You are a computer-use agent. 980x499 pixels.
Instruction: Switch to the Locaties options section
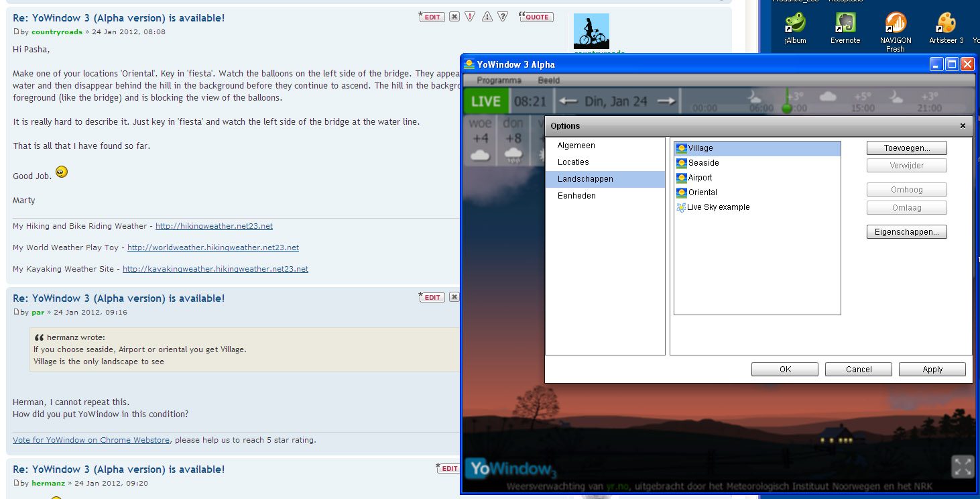(x=573, y=162)
